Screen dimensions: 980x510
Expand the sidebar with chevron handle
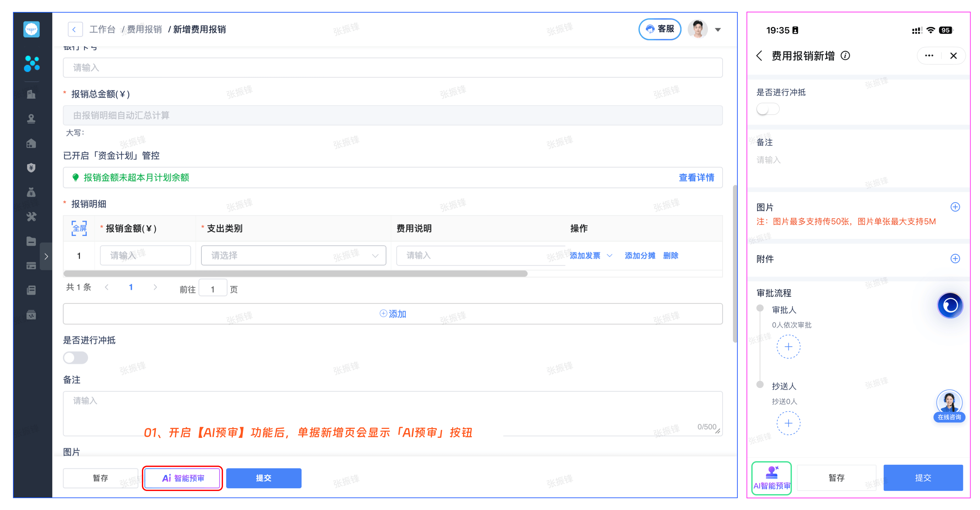pyautogui.click(x=46, y=256)
